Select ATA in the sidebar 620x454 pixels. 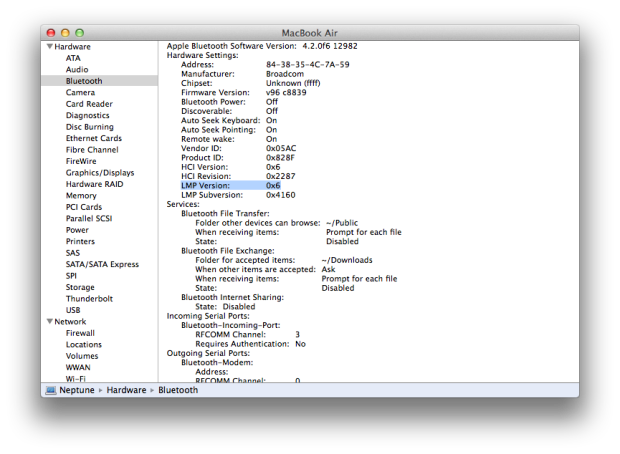pyautogui.click(x=73, y=58)
